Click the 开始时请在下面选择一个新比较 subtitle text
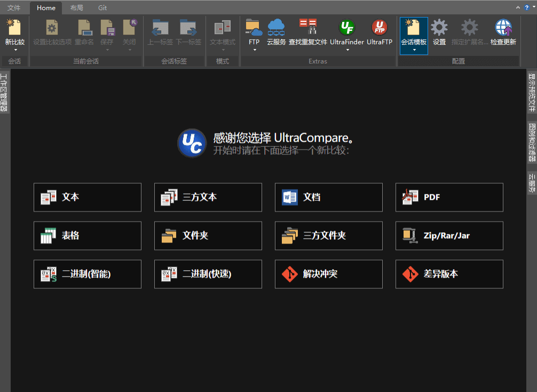This screenshot has height=392, width=537. tap(281, 151)
